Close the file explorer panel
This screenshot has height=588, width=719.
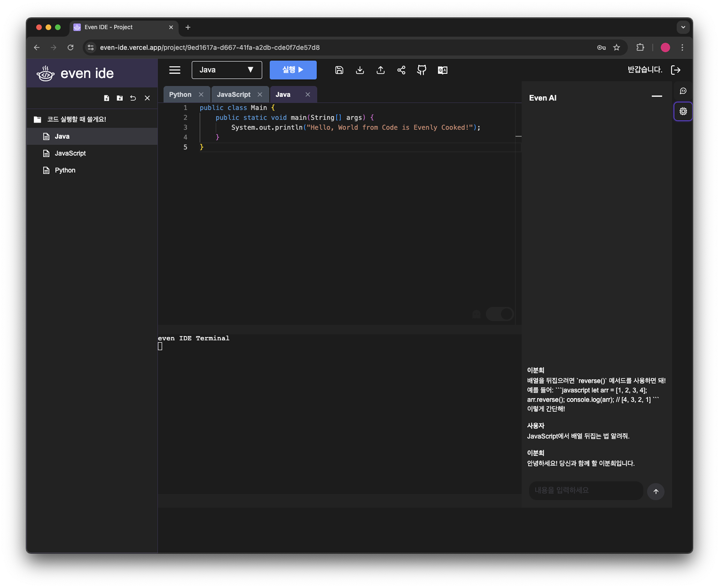[x=147, y=98]
